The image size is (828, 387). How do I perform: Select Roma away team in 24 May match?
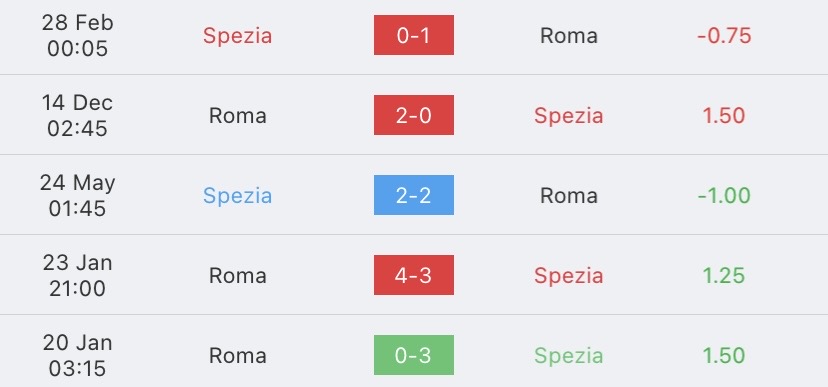tap(569, 195)
